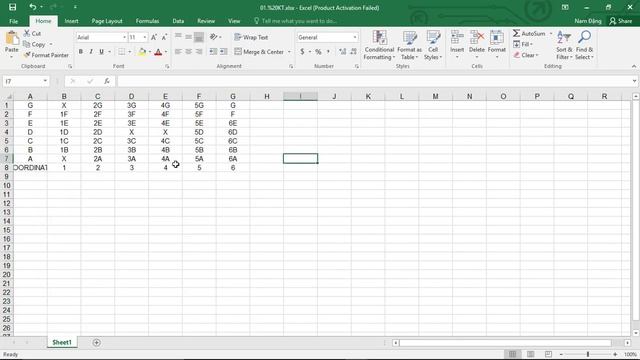Apply comma style
Screen dimensions: 640x360
(x=328, y=52)
